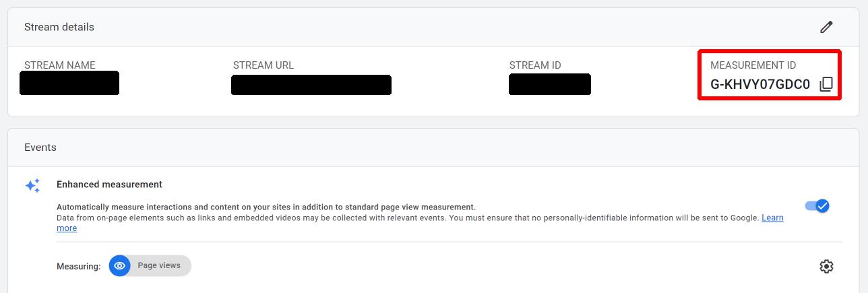The width and height of the screenshot is (868, 293).
Task: Click the Enhanced measurement heading
Action: [x=109, y=184]
